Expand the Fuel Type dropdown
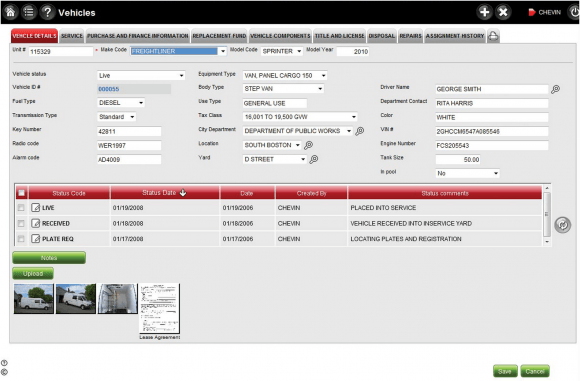580x381 pixels. point(141,103)
